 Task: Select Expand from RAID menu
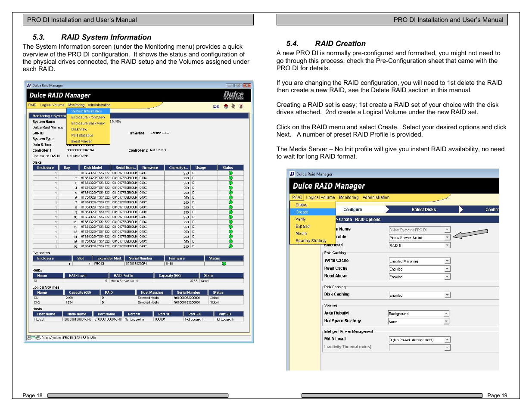coord(313,226)
